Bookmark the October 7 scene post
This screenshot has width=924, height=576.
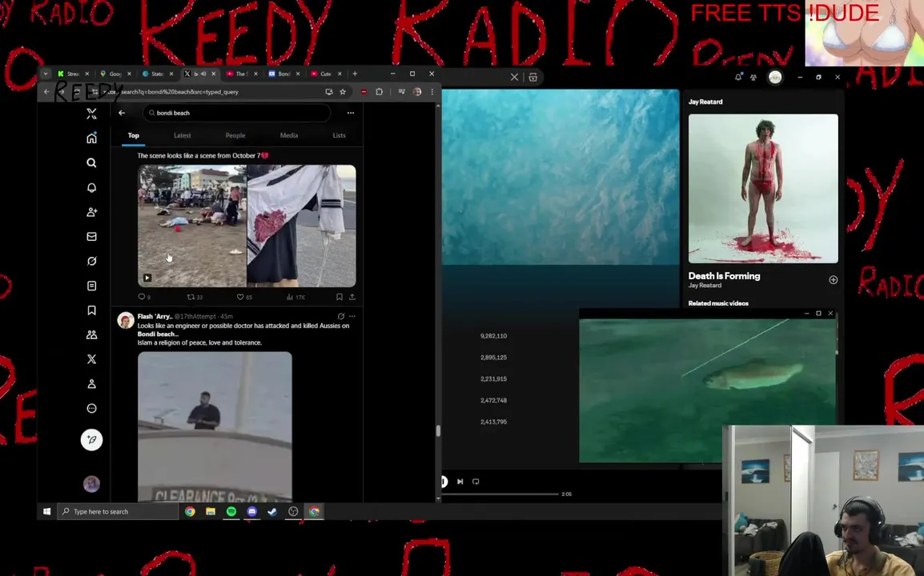click(339, 297)
